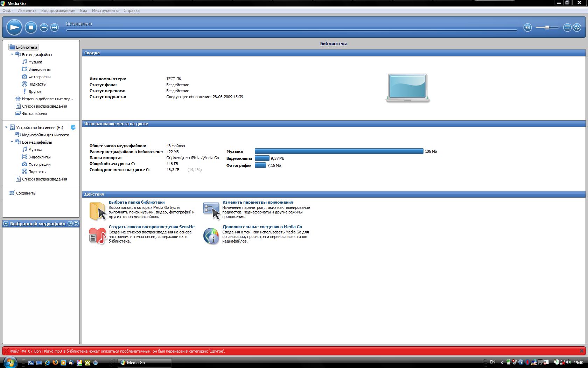Click Создать список воспроизведения SensMe link
The width and height of the screenshot is (588, 368).
tap(152, 227)
